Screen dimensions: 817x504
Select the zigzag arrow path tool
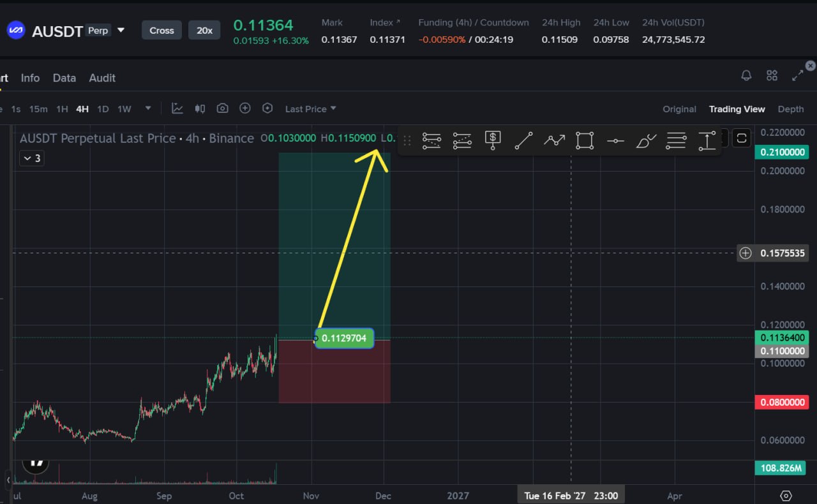pos(554,140)
